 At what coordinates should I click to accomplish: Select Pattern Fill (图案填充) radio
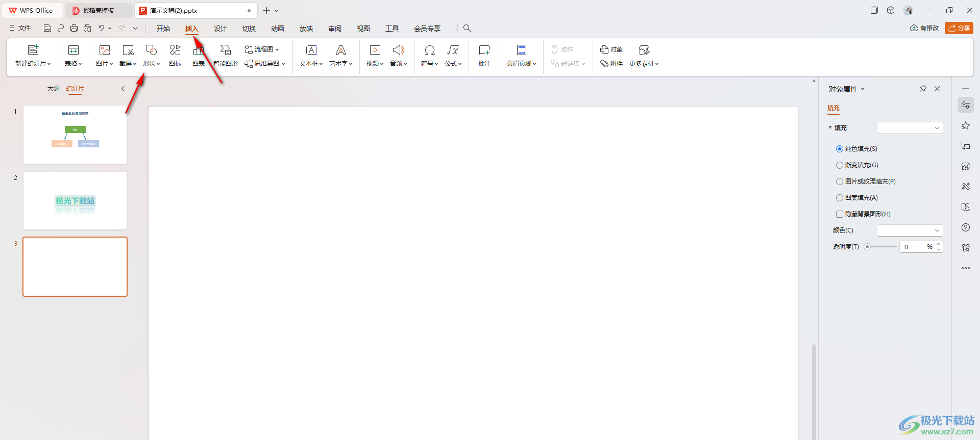point(840,198)
